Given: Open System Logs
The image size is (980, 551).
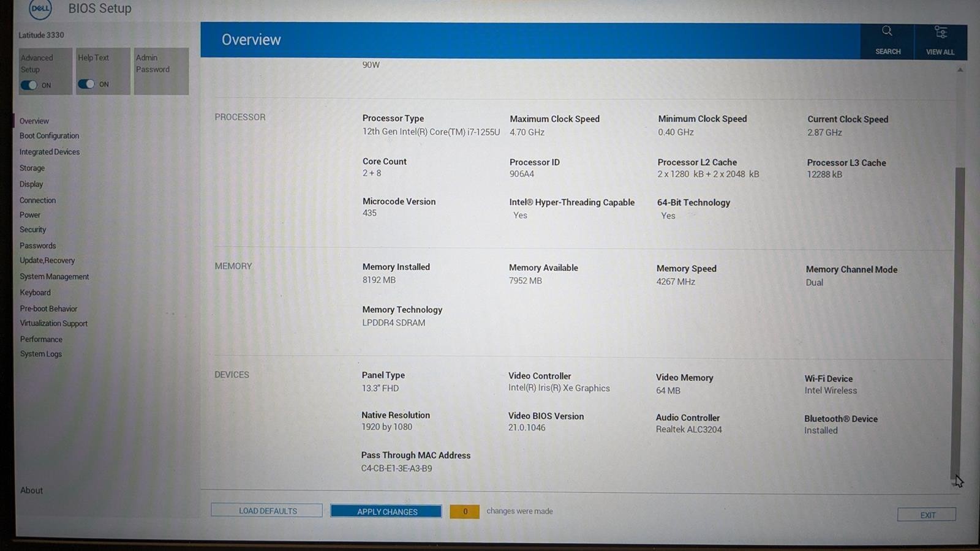Looking at the screenshot, I should coord(41,354).
